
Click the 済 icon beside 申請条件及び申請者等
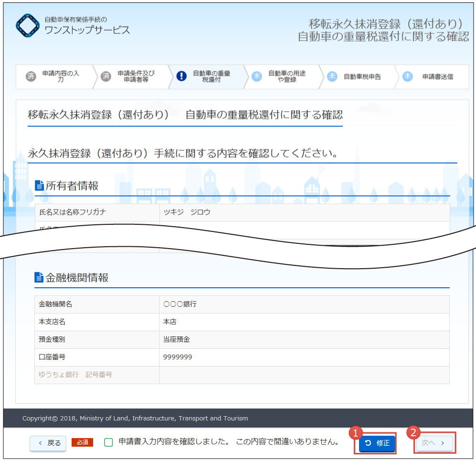click(106, 77)
